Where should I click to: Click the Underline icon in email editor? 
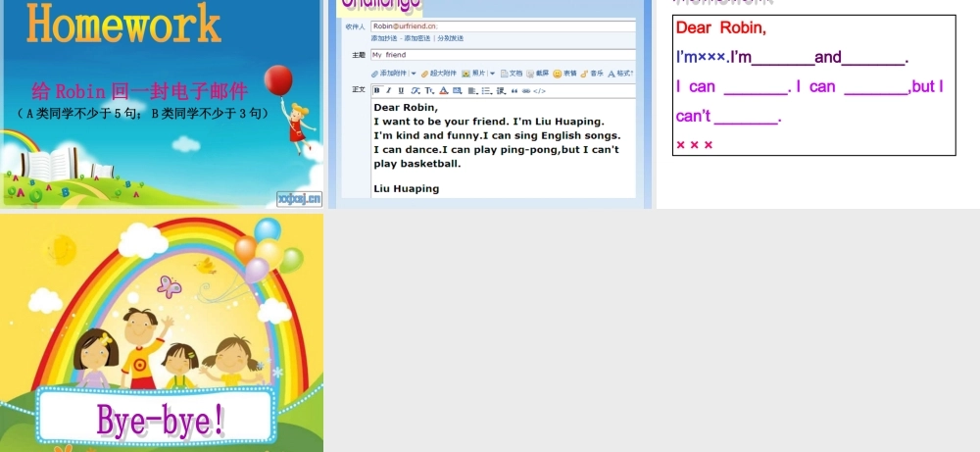tap(401, 90)
